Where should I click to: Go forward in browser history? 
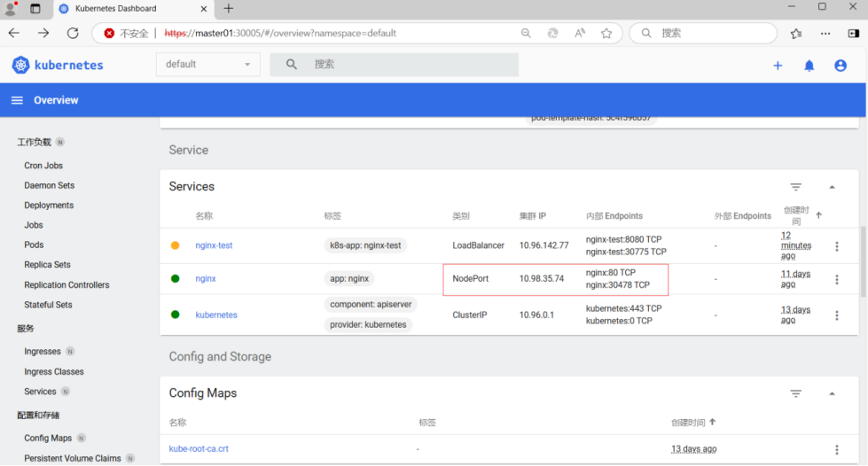point(43,33)
